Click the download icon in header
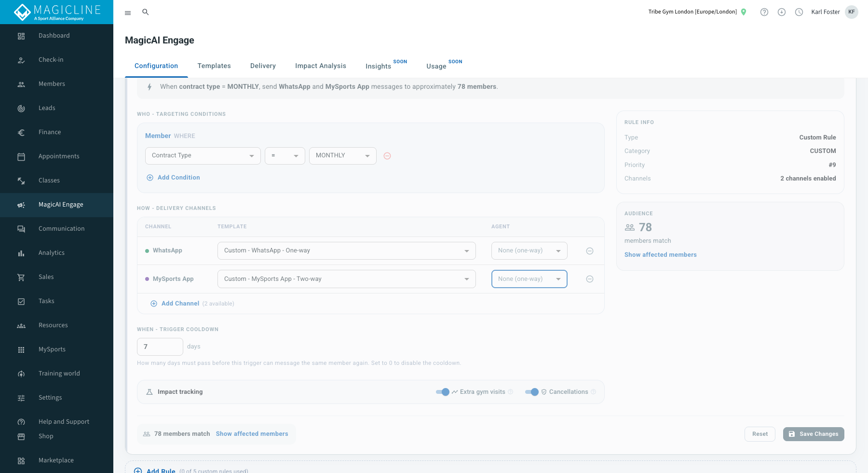 [782, 12]
